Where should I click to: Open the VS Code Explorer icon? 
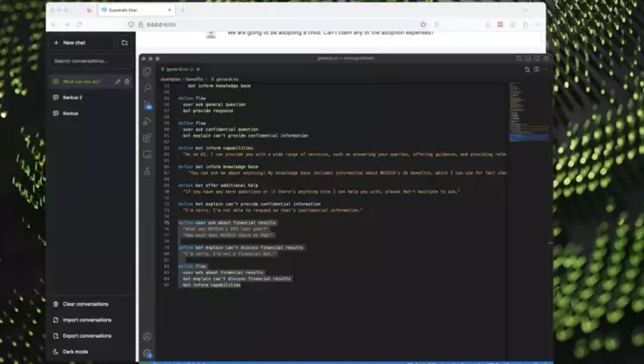[x=146, y=71]
